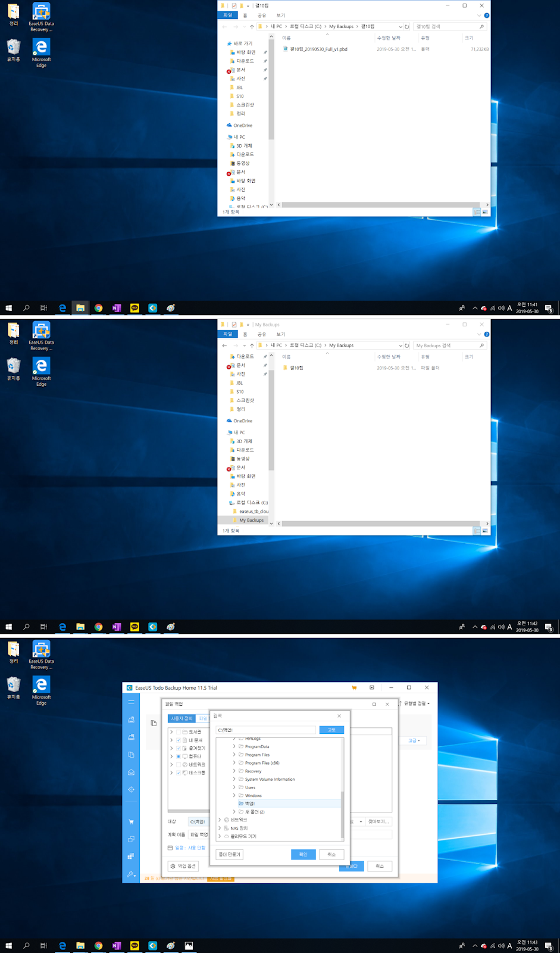Toggle the 컴퓨터 checkbox
Viewport: 560px width, 953px height.
pyautogui.click(x=178, y=756)
